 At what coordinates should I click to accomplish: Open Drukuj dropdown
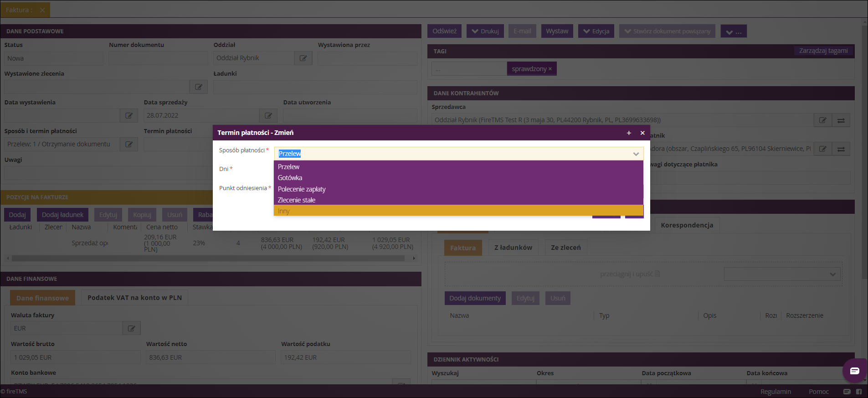tap(485, 31)
